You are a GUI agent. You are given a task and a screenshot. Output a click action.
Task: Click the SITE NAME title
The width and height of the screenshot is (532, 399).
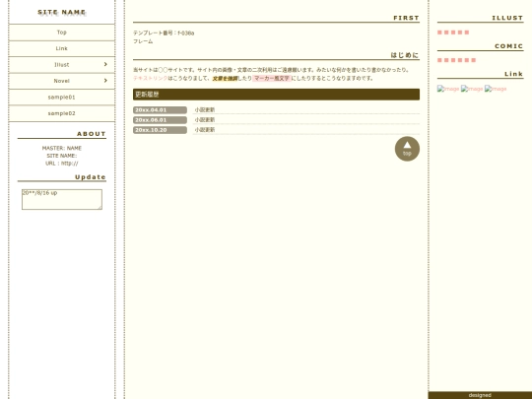(62, 12)
